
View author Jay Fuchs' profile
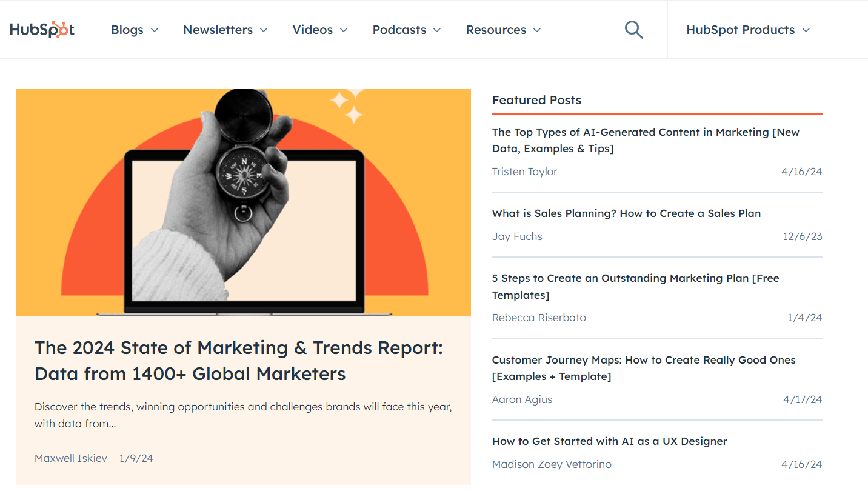(517, 236)
